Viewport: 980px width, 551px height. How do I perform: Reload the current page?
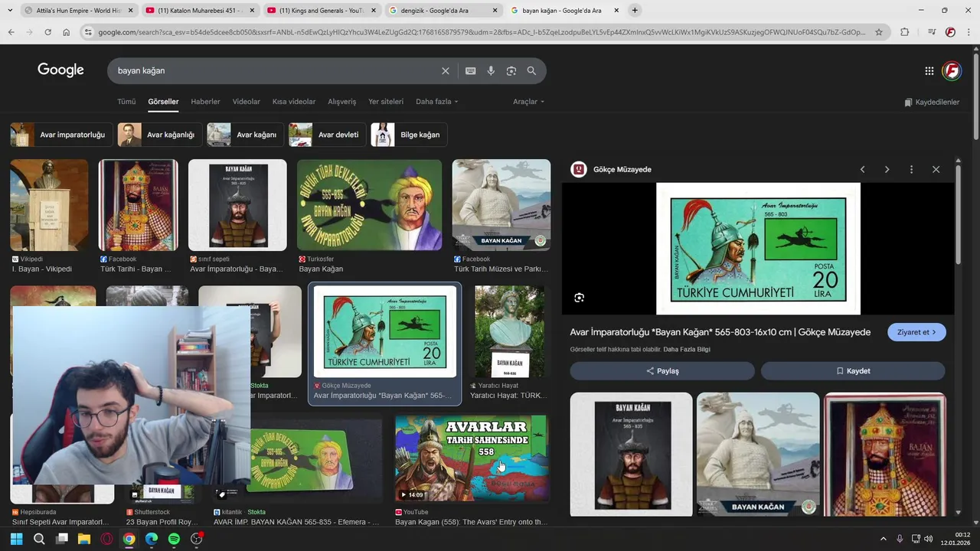(47, 32)
